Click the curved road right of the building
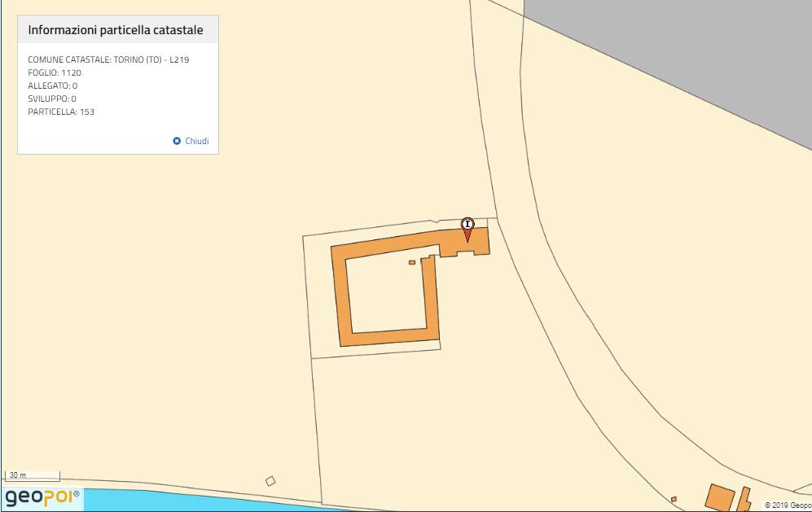This screenshot has width=812, height=512. point(570,326)
